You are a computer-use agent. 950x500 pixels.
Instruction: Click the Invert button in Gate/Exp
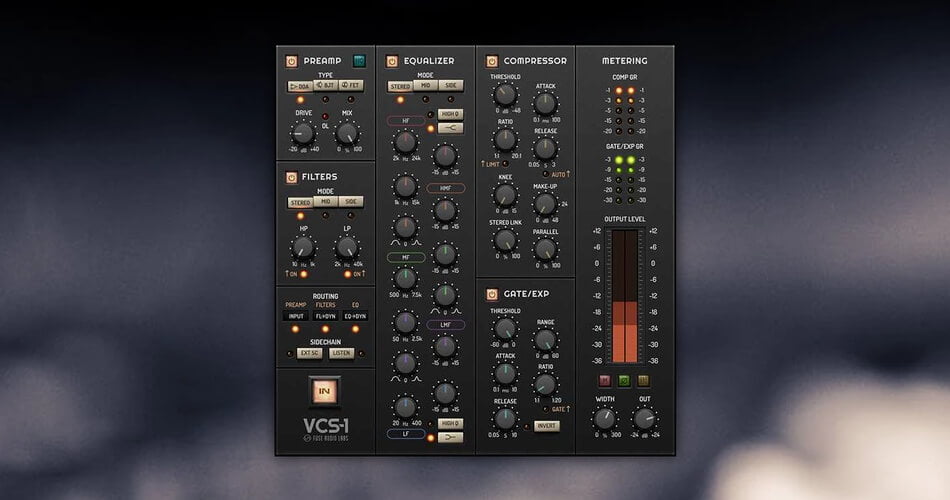(546, 426)
